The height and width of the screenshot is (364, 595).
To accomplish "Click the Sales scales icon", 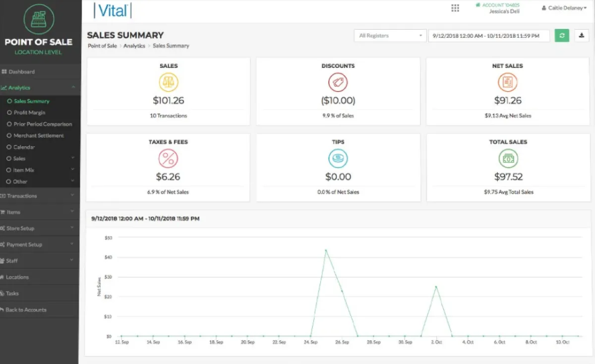I will click(x=168, y=82).
